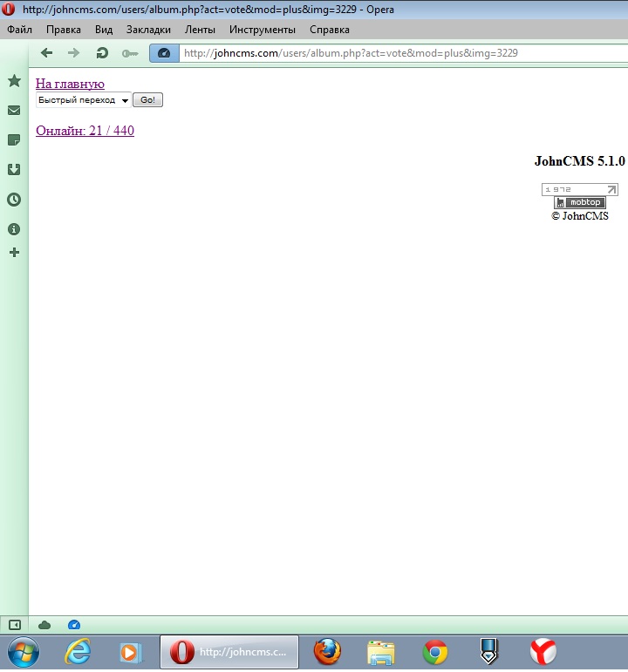This screenshot has width=628, height=672.
Task: Open the Info panel in sidebar
Action: (x=14, y=229)
